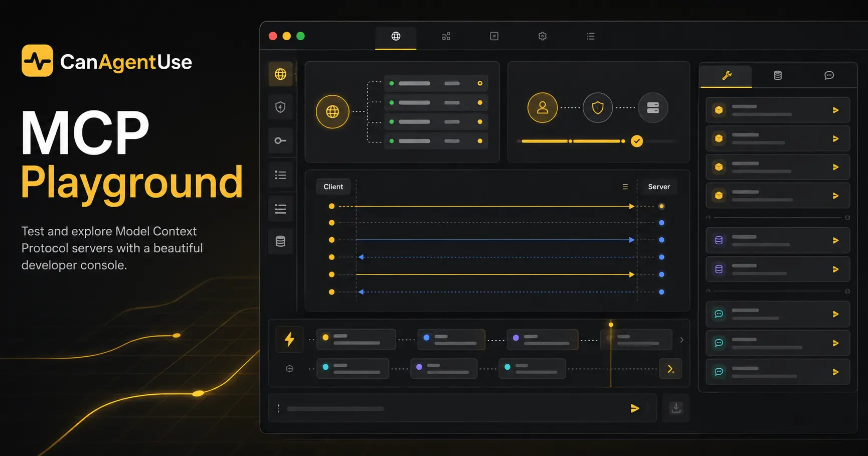
Task: Run the first cube tool item
Action: click(835, 110)
